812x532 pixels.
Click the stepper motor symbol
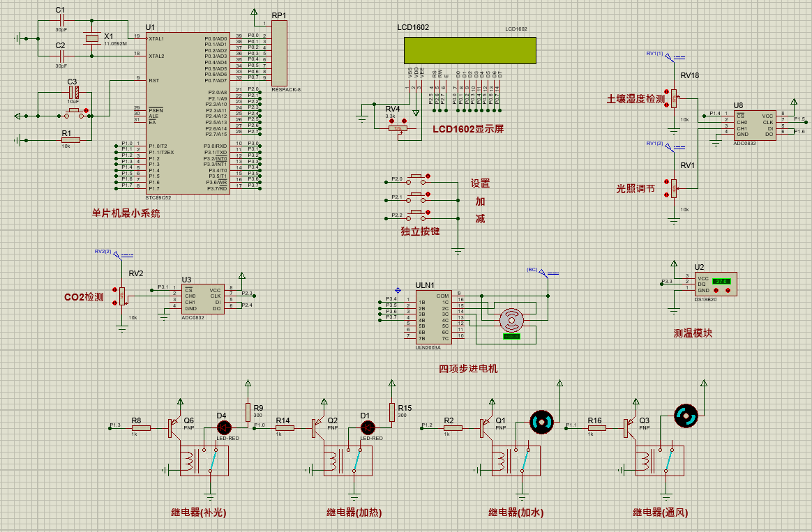pos(511,320)
